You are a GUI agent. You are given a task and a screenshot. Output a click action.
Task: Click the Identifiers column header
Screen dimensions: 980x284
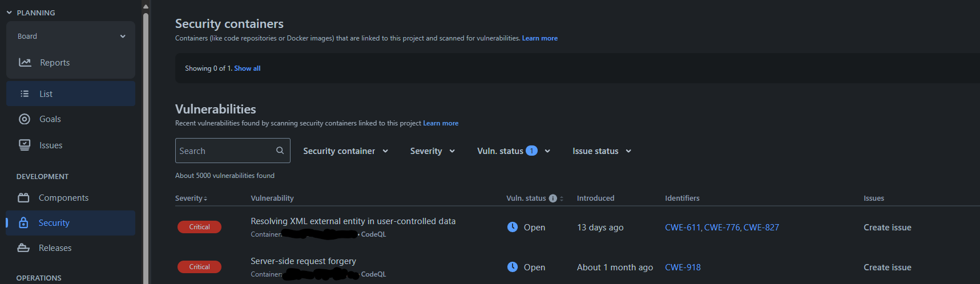point(682,198)
